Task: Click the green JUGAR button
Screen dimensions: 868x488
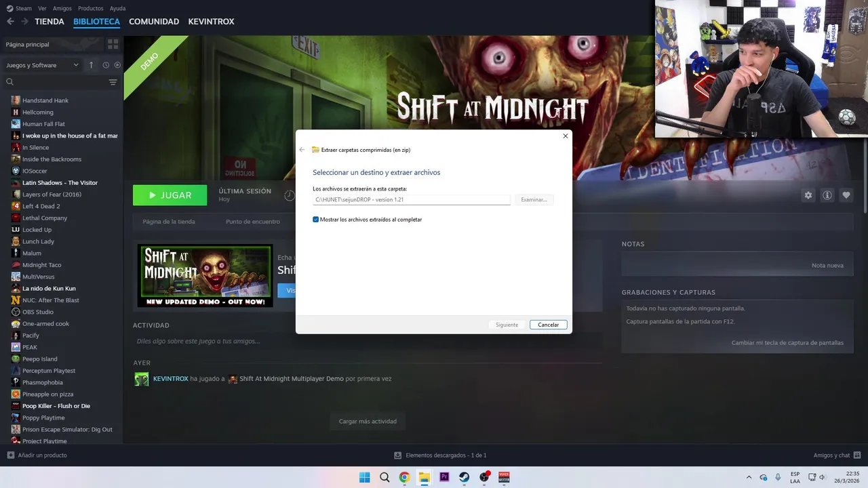Action: [170, 195]
